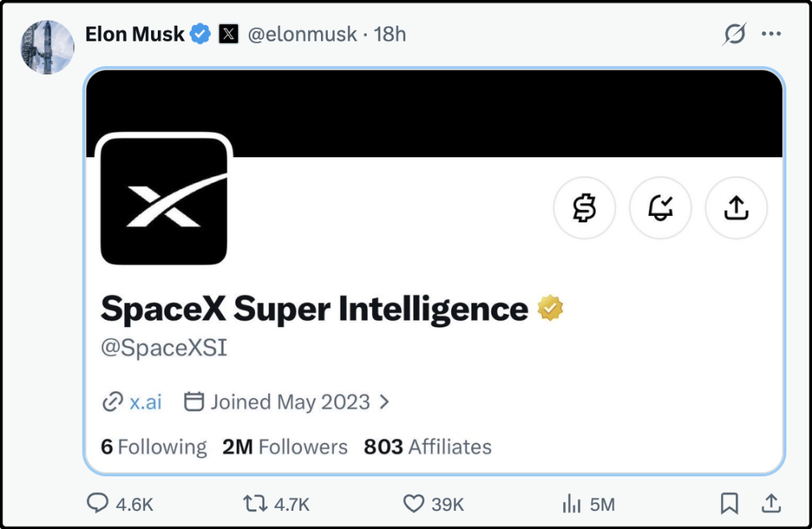Click the gold verified badge
812x529 pixels.
click(x=550, y=309)
